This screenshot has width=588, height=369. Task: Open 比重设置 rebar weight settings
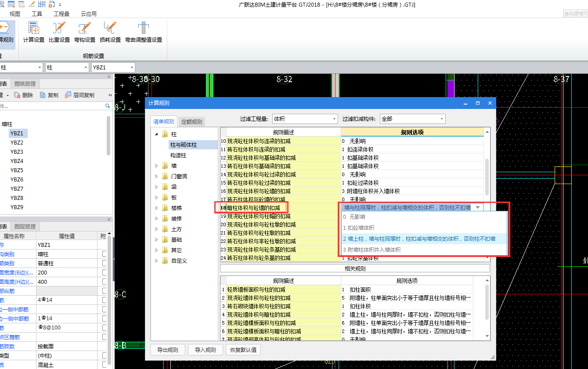click(59, 32)
